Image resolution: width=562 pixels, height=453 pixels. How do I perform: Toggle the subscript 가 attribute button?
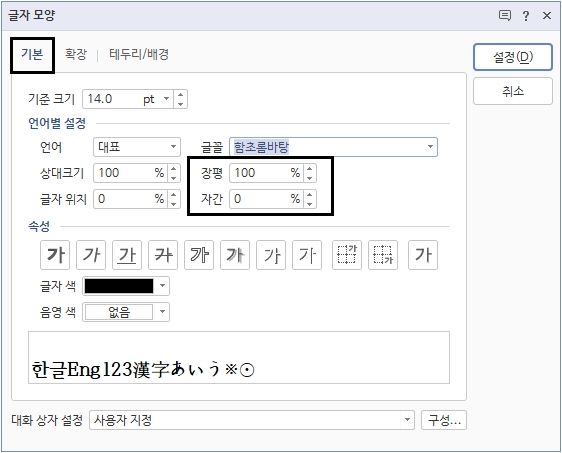383,255
